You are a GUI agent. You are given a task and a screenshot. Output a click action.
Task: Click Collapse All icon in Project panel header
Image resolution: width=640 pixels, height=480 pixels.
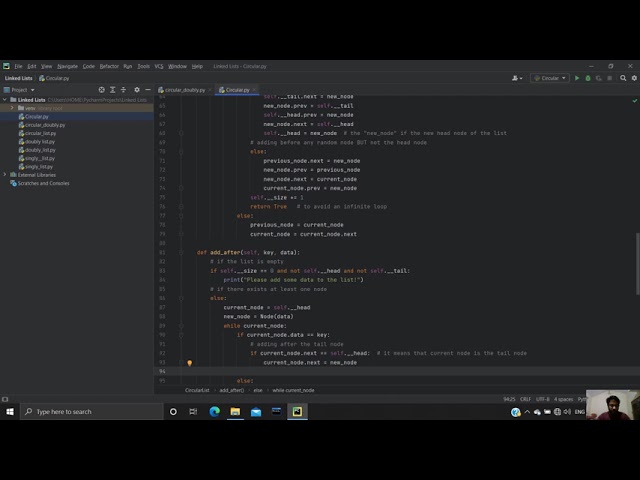point(123,90)
